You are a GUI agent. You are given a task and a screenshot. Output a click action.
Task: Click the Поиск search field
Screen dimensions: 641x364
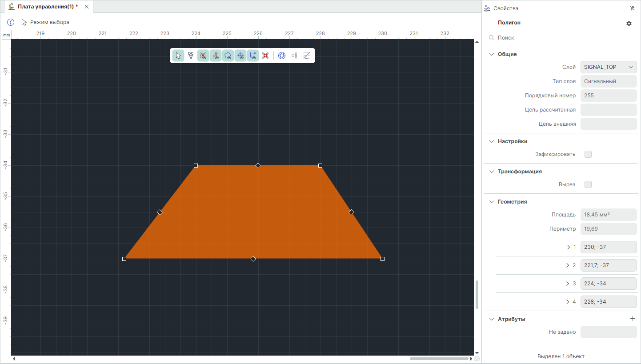(x=560, y=38)
